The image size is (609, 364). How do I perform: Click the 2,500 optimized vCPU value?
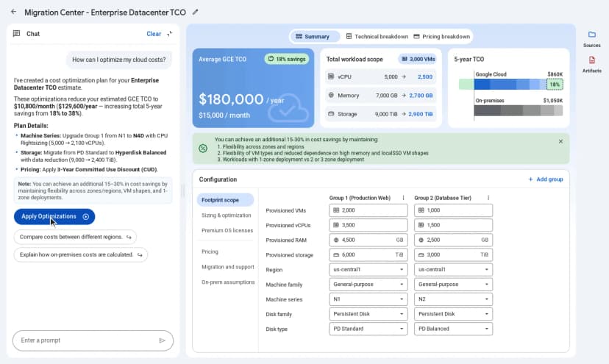425,76
